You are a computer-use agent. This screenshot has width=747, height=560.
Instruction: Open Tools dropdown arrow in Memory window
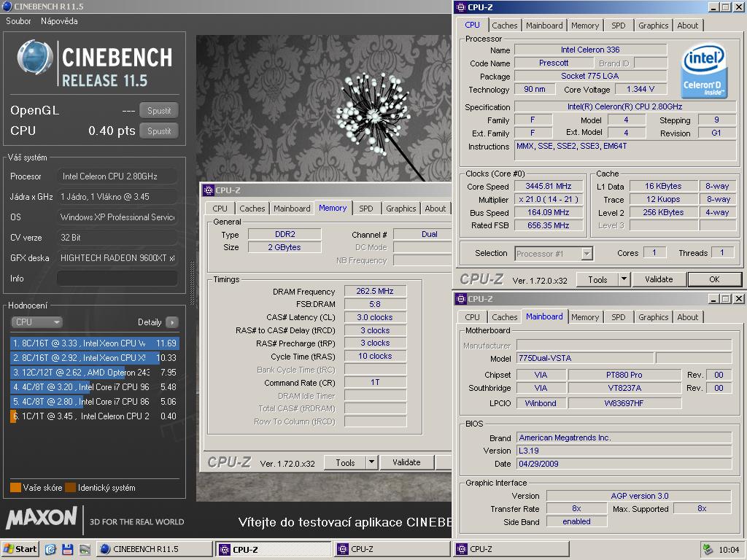[x=371, y=462]
